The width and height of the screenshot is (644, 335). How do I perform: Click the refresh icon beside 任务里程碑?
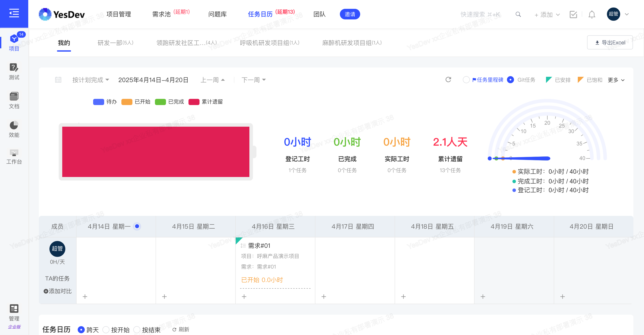[448, 80]
